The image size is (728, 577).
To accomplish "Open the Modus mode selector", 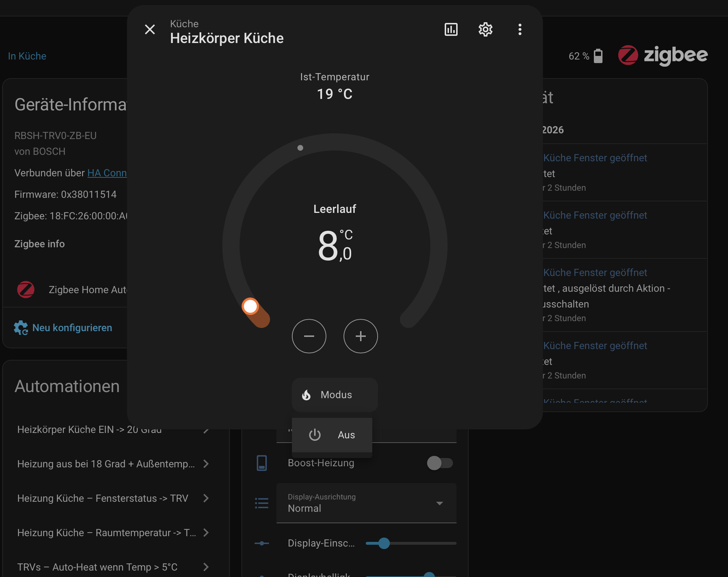I will (x=335, y=395).
